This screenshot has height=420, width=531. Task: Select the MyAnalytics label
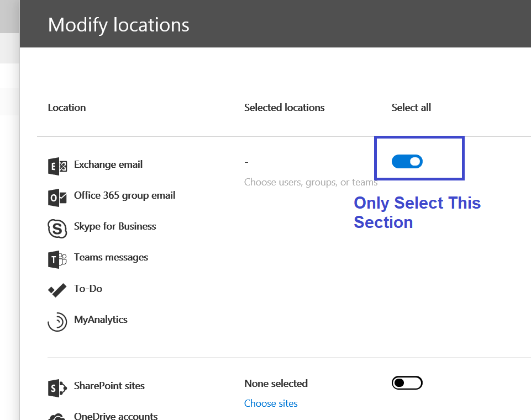(101, 320)
